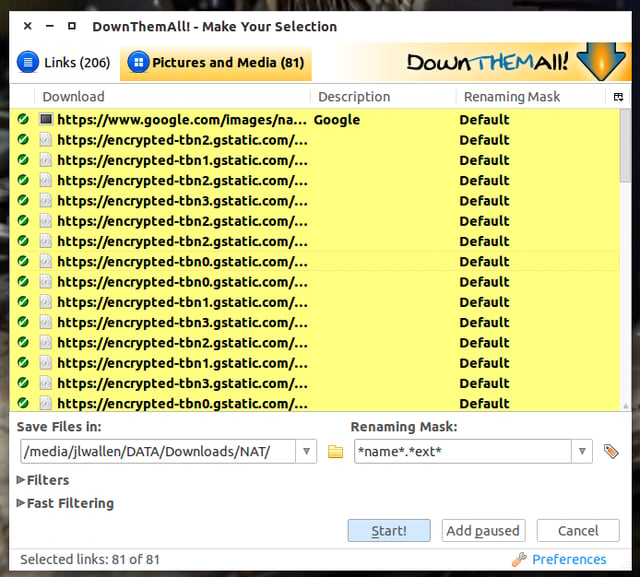Click the *name*.*ext* renaming mask field
This screenshot has width=640, height=577.
coord(463,451)
